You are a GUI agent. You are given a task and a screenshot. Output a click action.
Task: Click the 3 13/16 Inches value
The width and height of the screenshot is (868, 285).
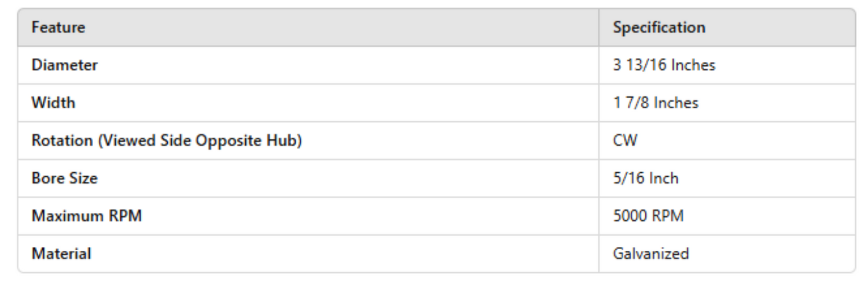pos(664,65)
